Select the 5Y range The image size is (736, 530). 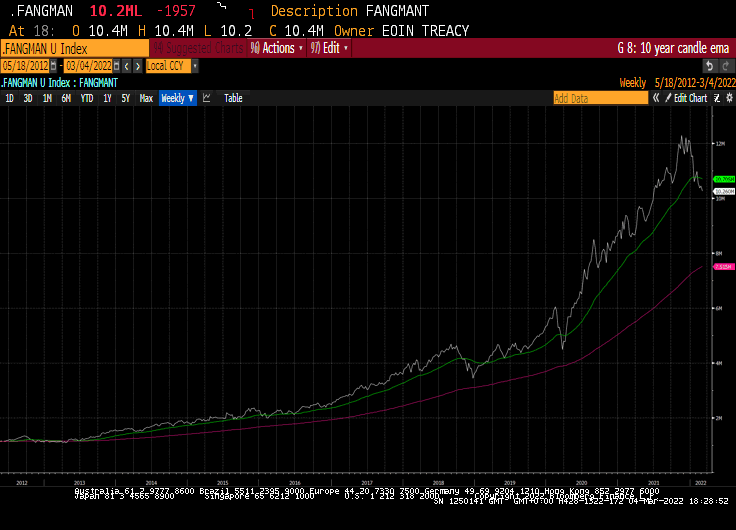tap(125, 98)
